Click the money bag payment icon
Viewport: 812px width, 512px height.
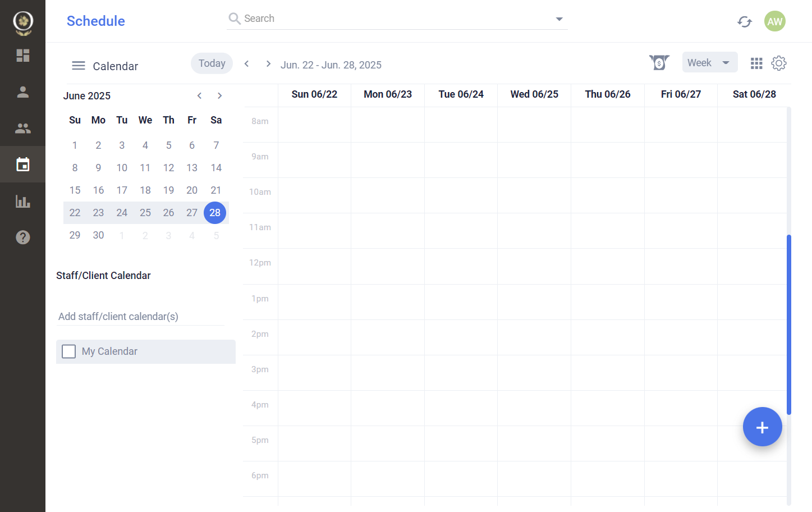[x=659, y=62]
